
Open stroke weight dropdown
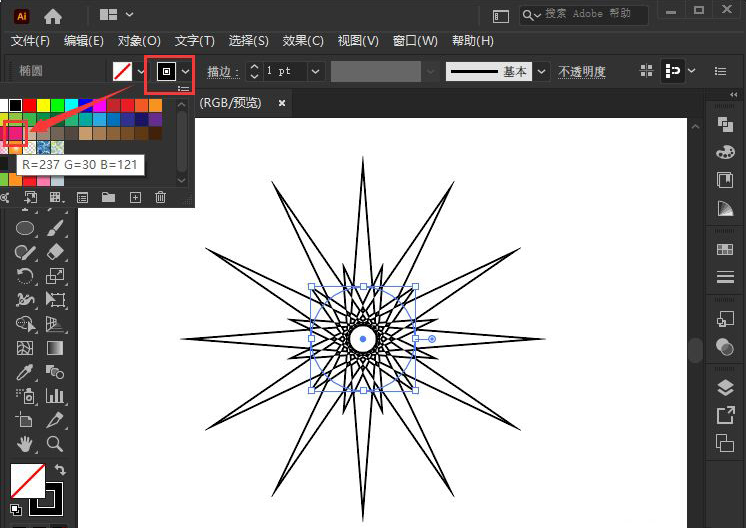point(315,71)
